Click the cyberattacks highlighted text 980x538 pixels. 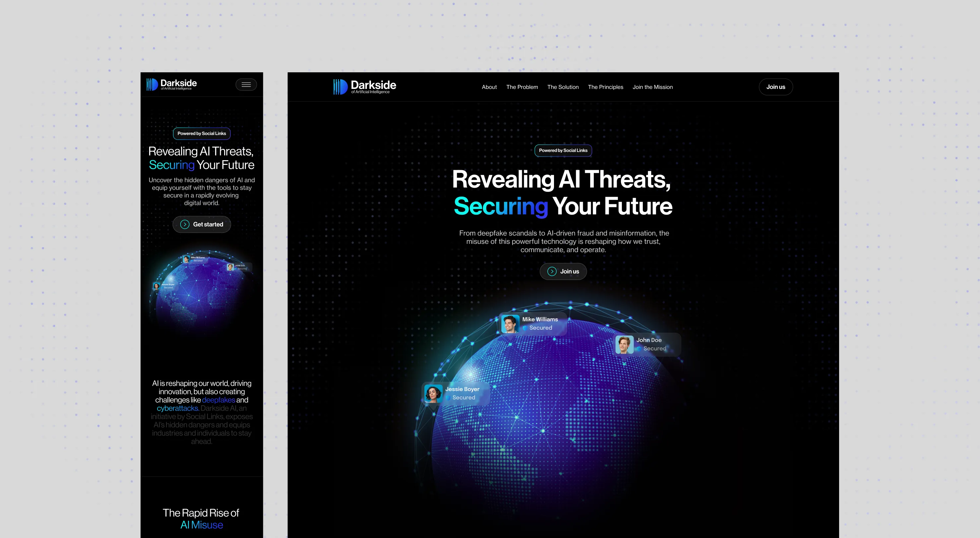click(x=178, y=408)
